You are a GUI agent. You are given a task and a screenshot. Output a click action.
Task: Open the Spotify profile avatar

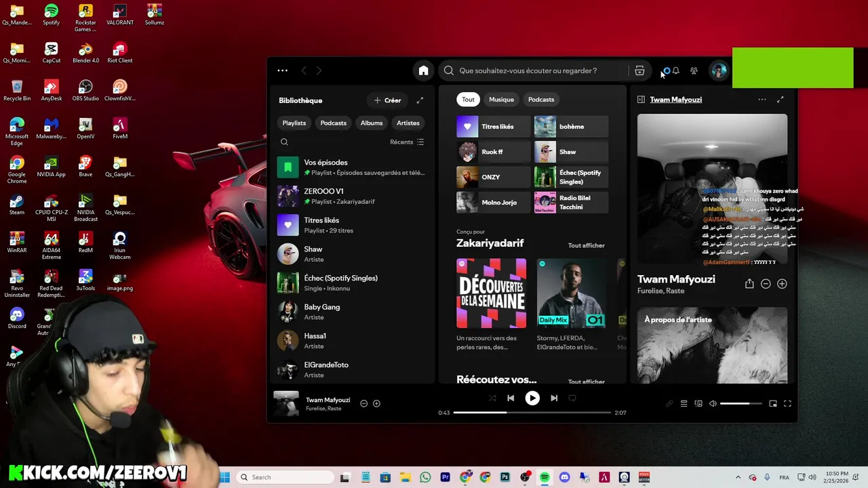pos(718,70)
